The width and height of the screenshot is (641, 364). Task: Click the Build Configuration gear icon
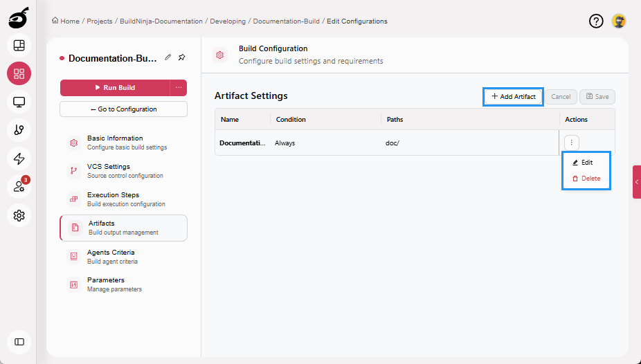click(x=220, y=55)
